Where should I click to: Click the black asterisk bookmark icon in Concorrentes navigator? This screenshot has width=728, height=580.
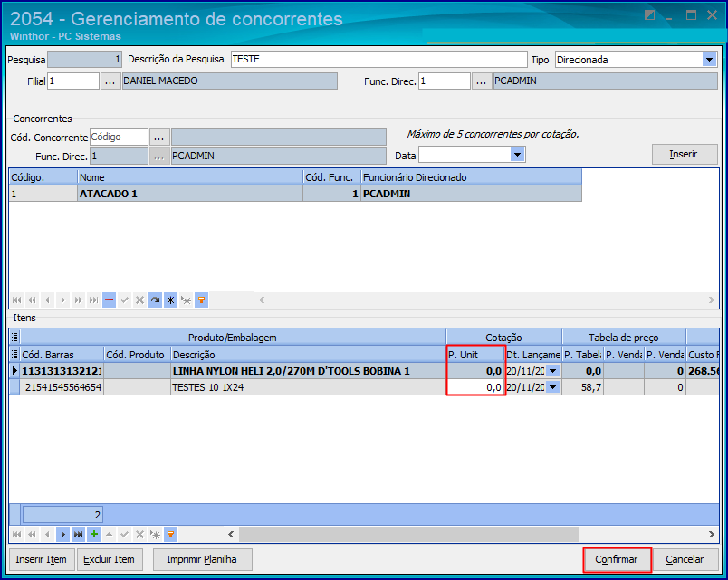click(170, 300)
